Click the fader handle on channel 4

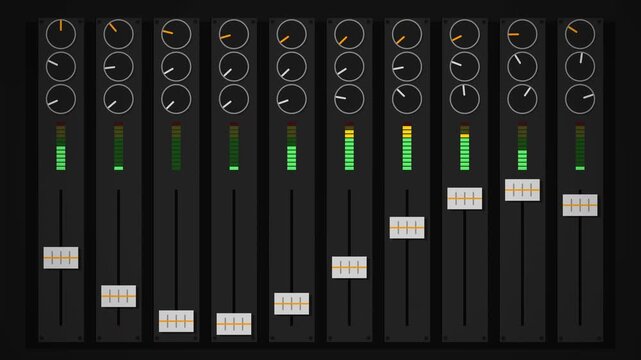(x=234, y=324)
